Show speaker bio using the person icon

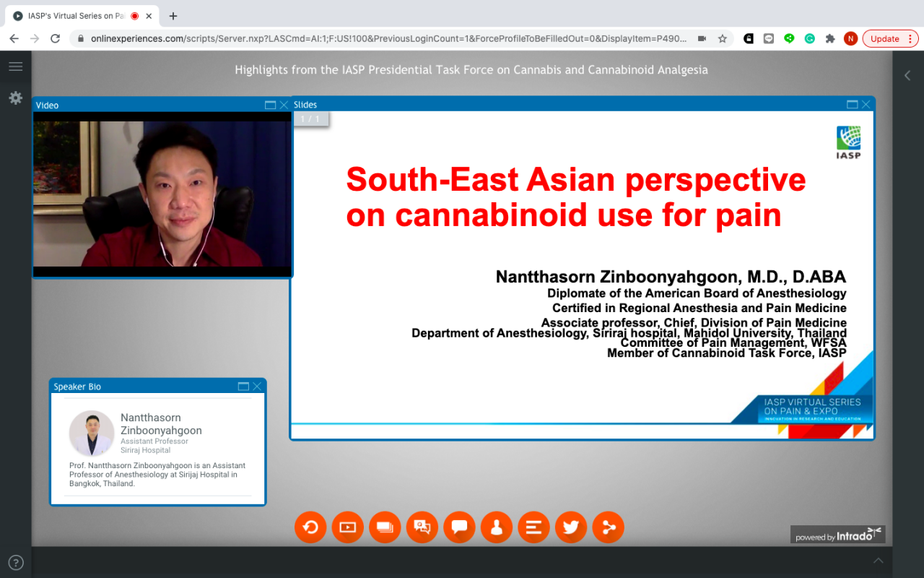[497, 527]
